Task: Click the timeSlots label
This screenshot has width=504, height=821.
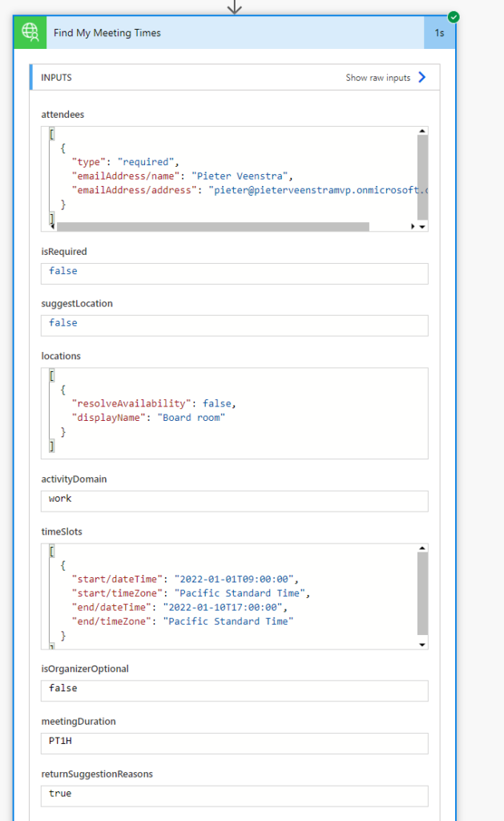Action: click(62, 532)
